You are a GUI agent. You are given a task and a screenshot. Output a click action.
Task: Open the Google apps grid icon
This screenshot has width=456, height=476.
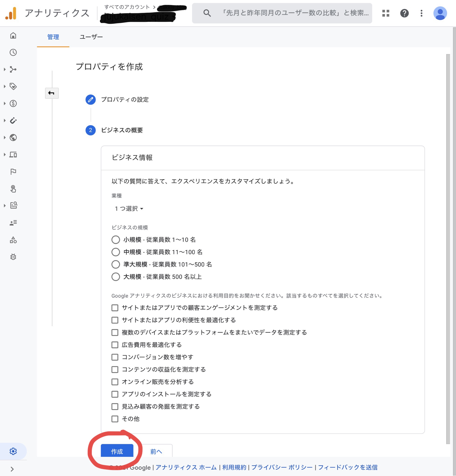[386, 13]
